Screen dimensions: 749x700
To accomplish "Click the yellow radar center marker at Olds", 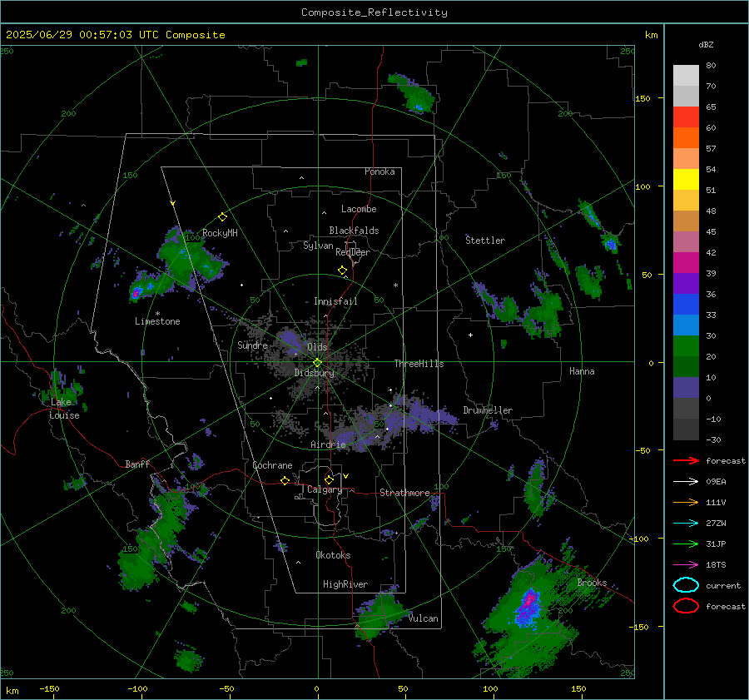I will coord(317,363).
